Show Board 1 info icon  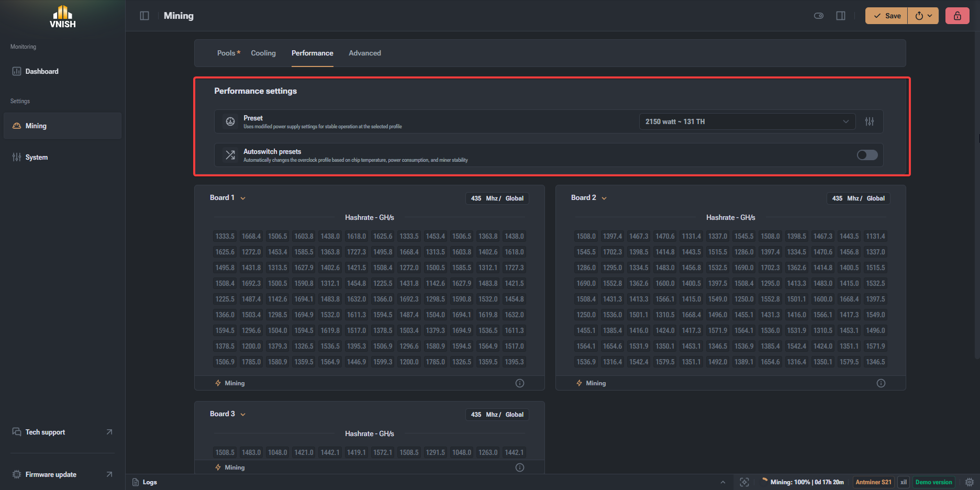(x=520, y=383)
